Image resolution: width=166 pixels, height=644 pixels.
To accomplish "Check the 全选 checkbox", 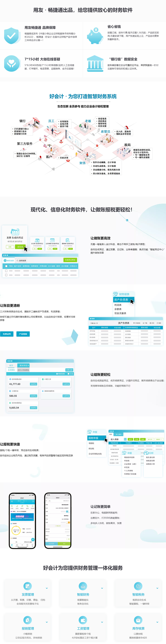I will click(x=68, y=374).
